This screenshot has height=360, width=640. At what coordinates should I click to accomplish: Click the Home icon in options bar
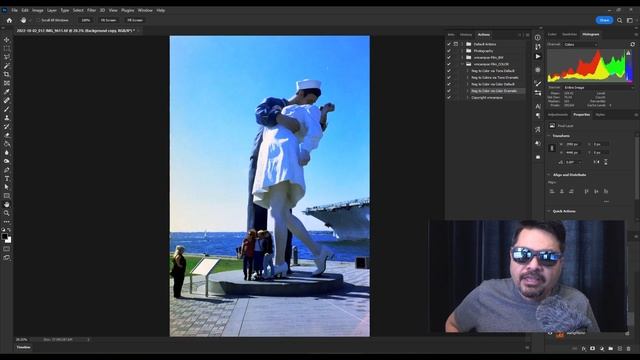click(x=9, y=20)
